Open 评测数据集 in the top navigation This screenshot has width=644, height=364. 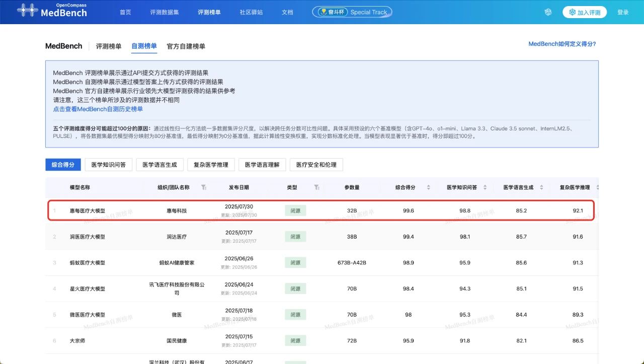point(164,12)
